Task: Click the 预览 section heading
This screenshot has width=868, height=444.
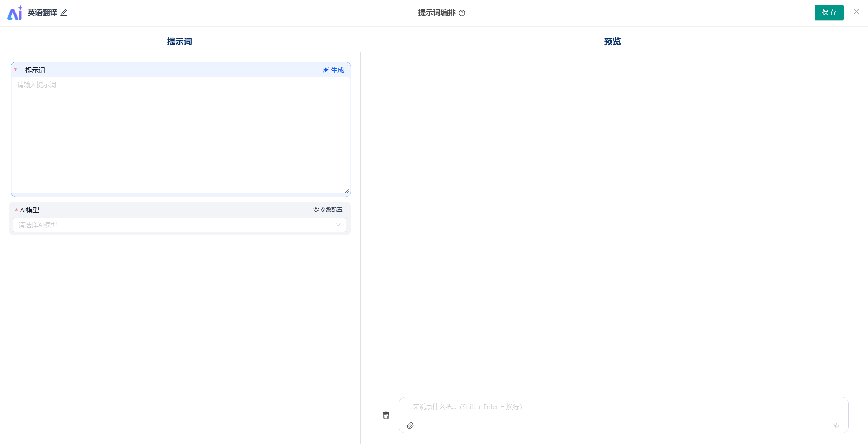Action: [612, 42]
